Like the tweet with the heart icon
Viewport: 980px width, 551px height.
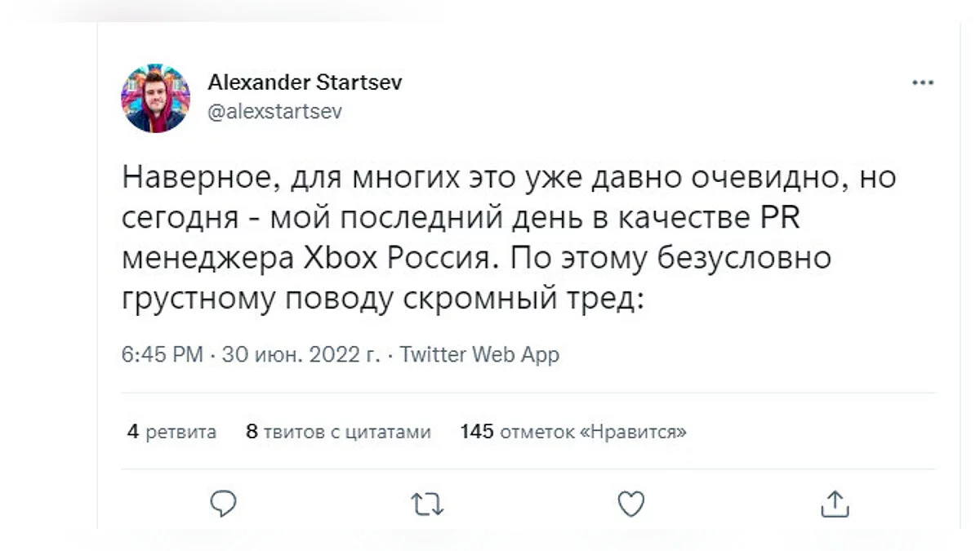click(x=630, y=504)
